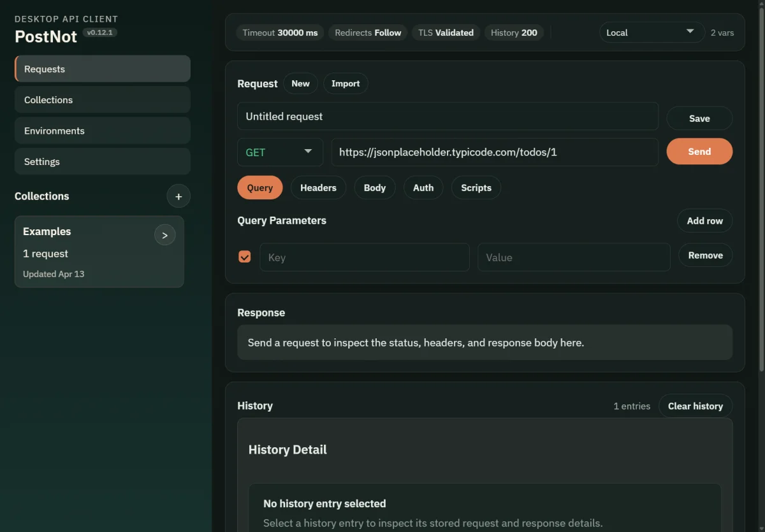Save the untitled request
Screen dimensions: 765x532
[699, 118]
